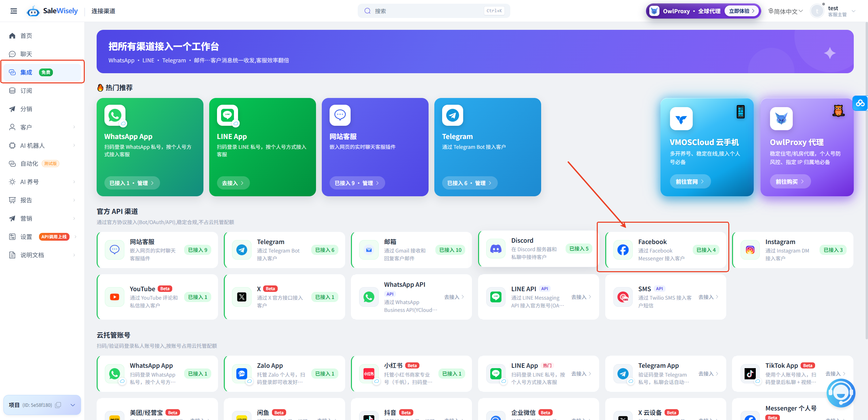Click the LINE App icon in 云托管账号
The width and height of the screenshot is (868, 420).
pyautogui.click(x=496, y=374)
